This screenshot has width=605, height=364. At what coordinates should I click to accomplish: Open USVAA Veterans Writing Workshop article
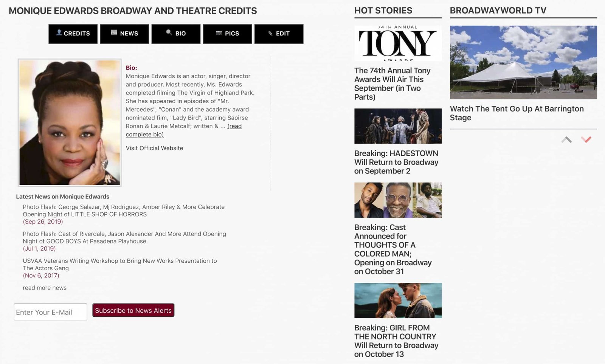click(x=120, y=264)
